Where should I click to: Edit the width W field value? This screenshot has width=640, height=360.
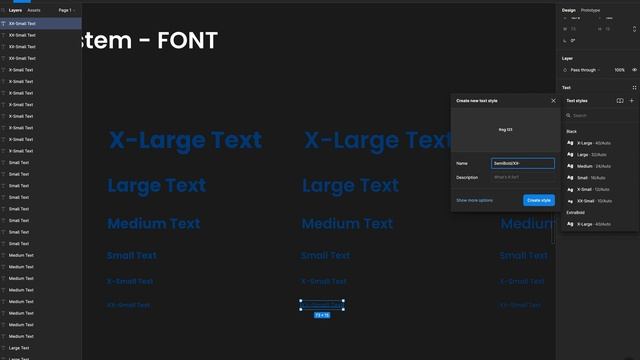[573, 29]
